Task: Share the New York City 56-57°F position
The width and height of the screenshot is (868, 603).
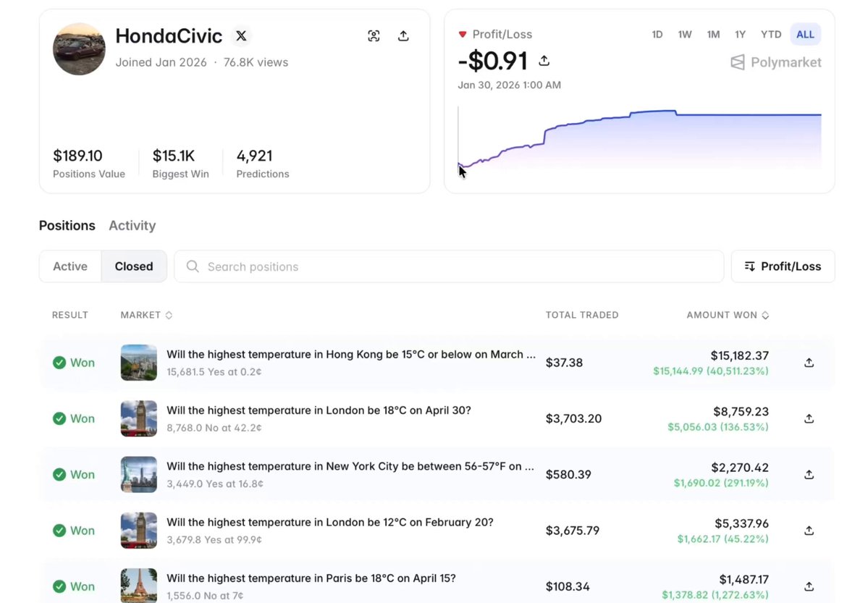Action: pos(809,475)
